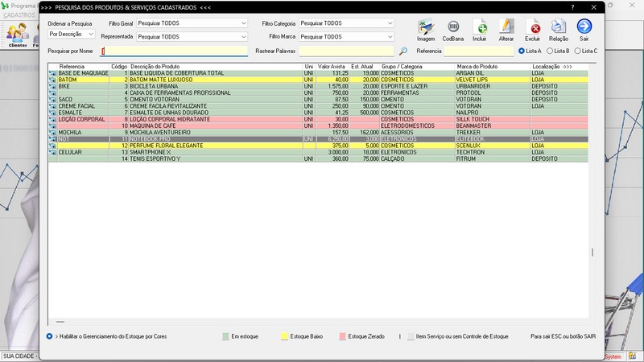Click the ESPORTE E LAZER category cell
Screen dimensions: 644x362
click(x=404, y=86)
